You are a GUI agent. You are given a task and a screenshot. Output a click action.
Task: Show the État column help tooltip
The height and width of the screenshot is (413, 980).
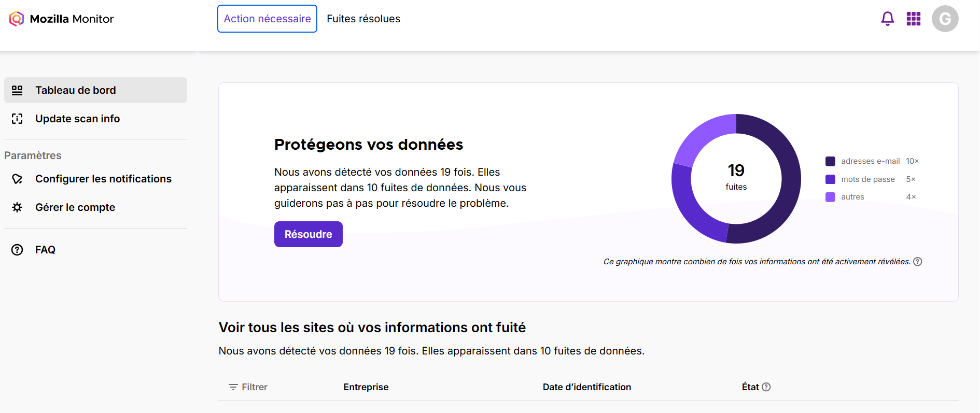[766, 387]
